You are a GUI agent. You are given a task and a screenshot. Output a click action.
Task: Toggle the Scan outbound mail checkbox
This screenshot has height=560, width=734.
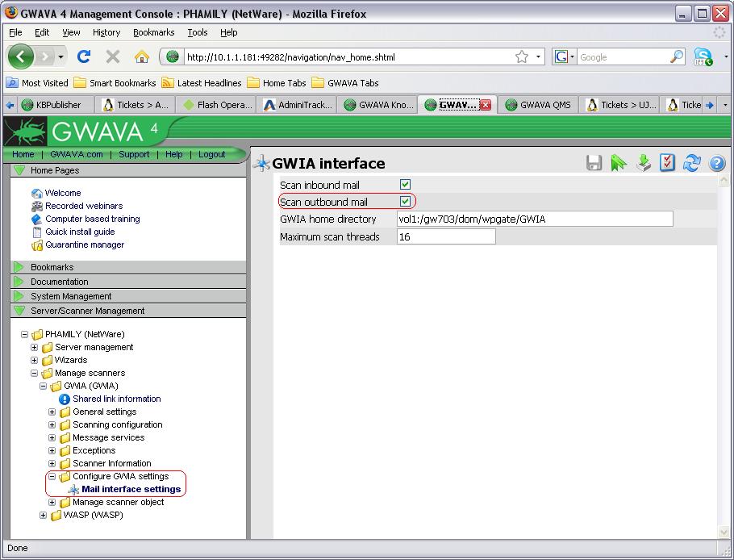pos(405,202)
